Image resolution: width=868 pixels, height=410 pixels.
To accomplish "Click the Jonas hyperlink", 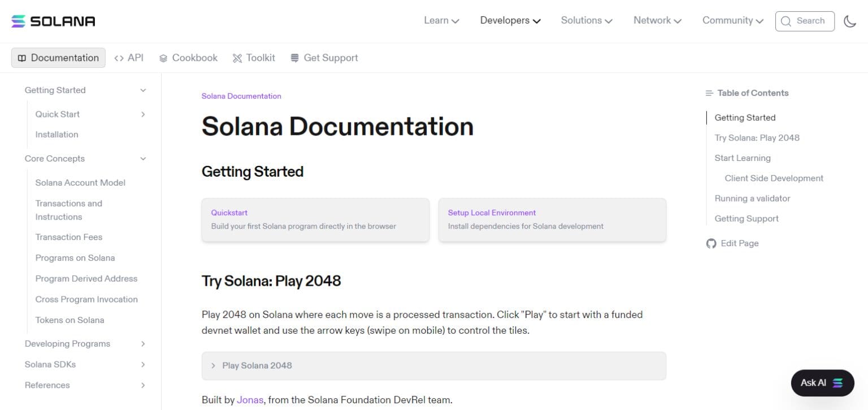I will 250,400.
